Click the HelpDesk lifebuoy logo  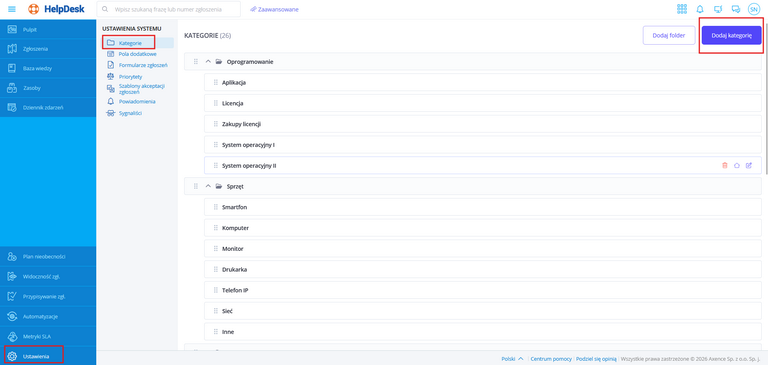point(33,9)
